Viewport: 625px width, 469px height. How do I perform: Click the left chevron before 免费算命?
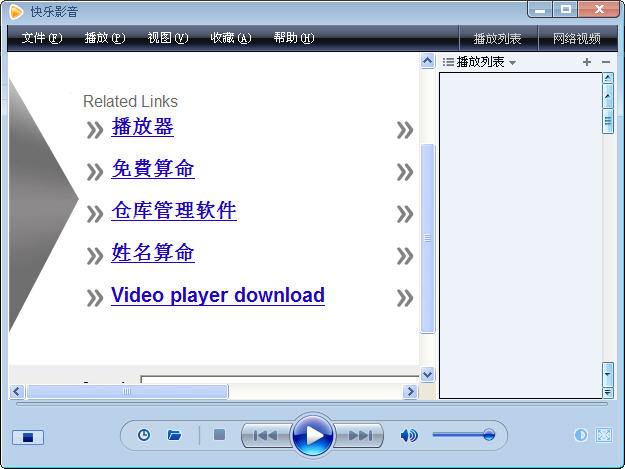(95, 172)
